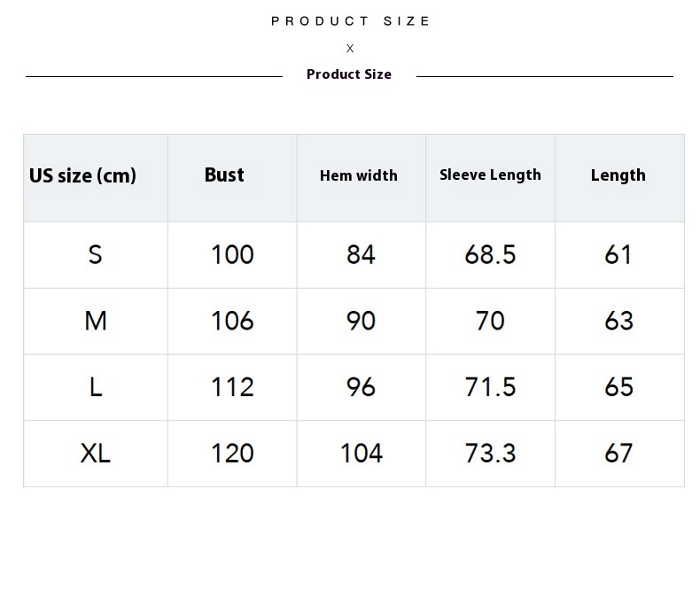Click the Sleeve Length column header
Screen dimensions: 700x590
490,175
